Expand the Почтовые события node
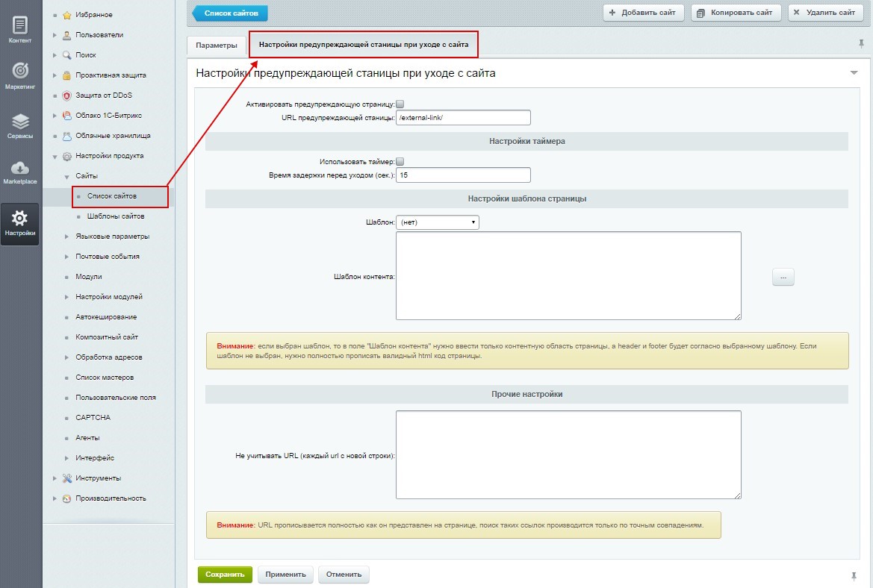This screenshot has height=588, width=873. [66, 257]
